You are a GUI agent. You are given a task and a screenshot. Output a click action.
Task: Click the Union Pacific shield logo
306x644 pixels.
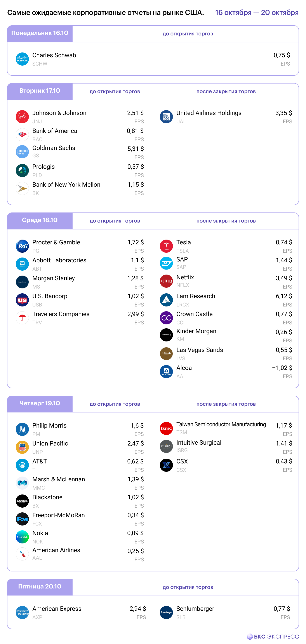coord(22,447)
